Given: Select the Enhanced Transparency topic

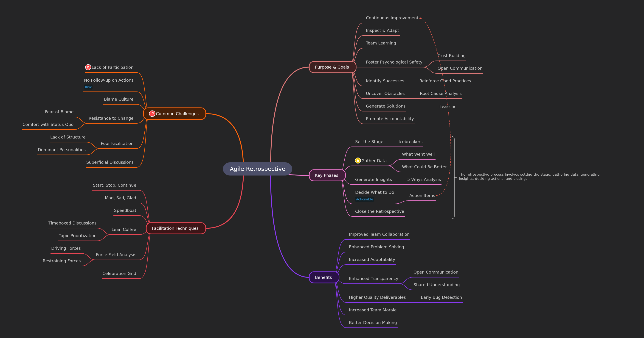Looking at the screenshot, I should [x=373, y=279].
